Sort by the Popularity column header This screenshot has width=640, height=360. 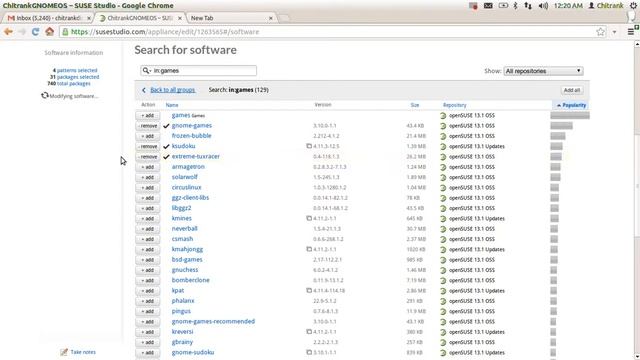tap(571, 105)
